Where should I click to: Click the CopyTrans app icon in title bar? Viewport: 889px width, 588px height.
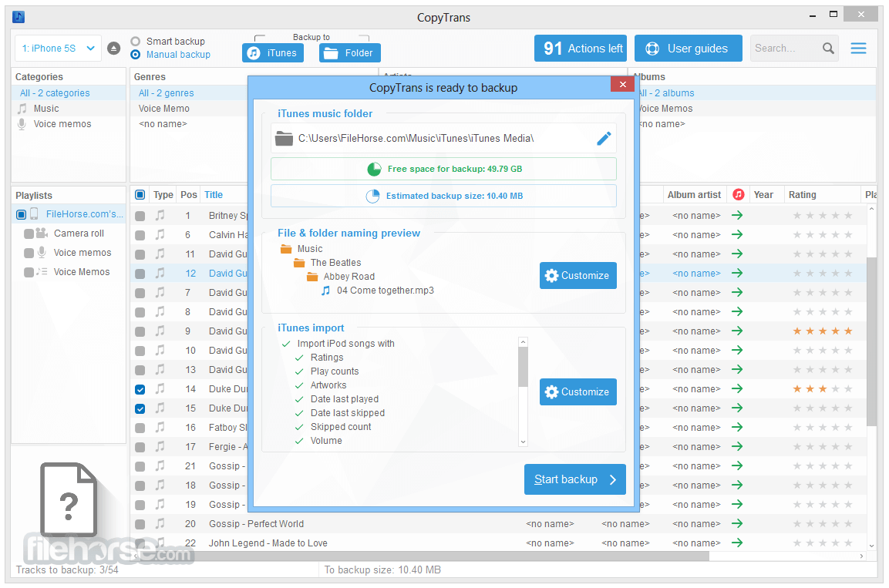(x=19, y=16)
